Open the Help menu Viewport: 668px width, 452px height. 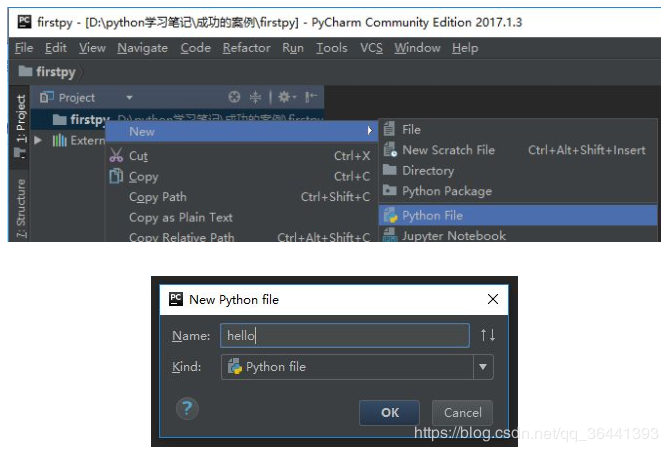coord(465,48)
